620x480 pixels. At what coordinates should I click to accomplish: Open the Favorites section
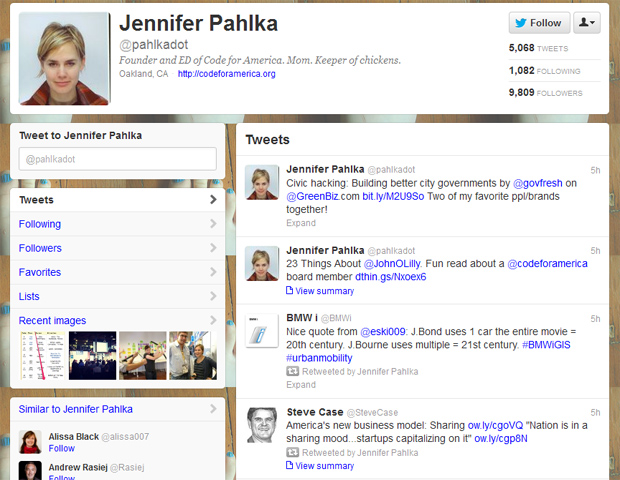40,272
